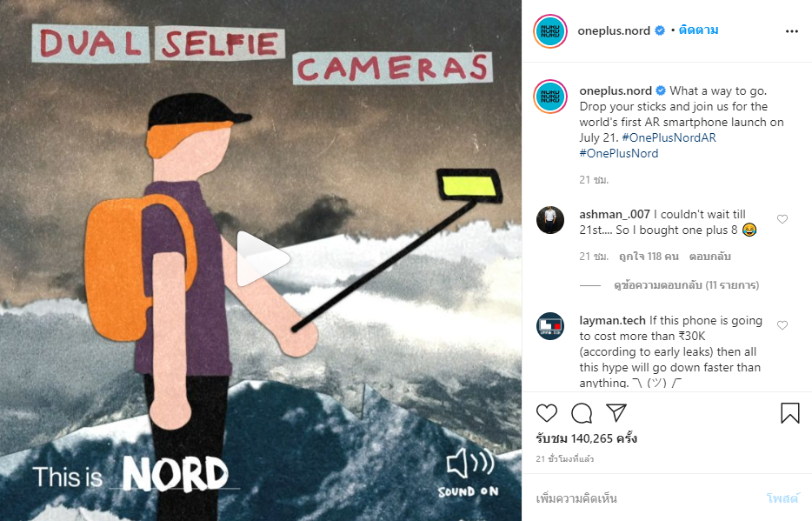Expand the 11 replies to ashman's comment
This screenshot has width=812, height=521.
[686, 284]
